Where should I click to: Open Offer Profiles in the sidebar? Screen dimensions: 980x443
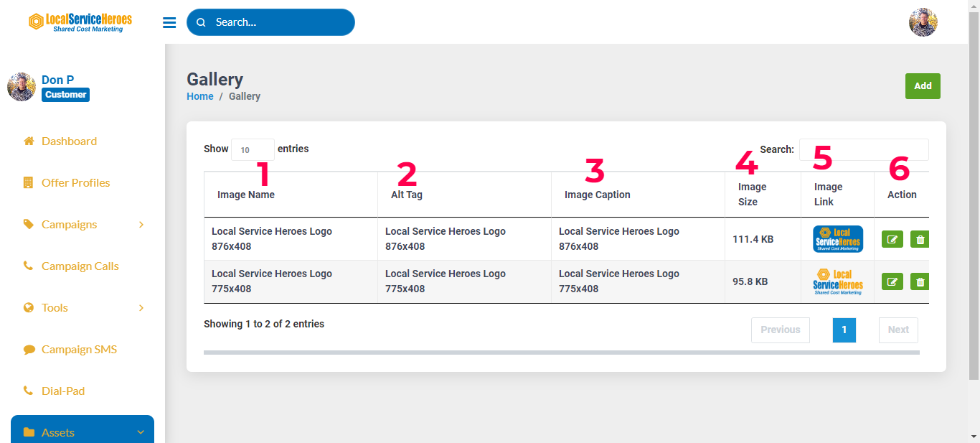click(75, 183)
